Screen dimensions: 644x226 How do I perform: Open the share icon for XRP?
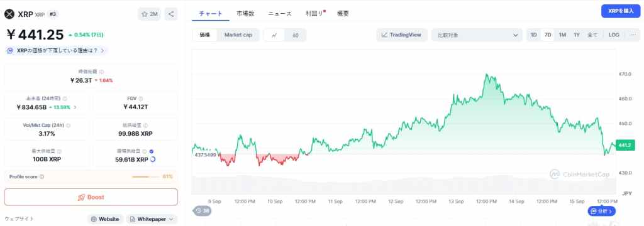[171, 14]
